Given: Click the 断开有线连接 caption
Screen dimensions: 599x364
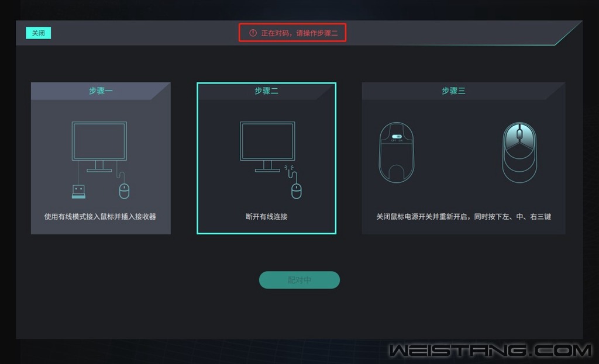Looking at the screenshot, I should [x=266, y=216].
